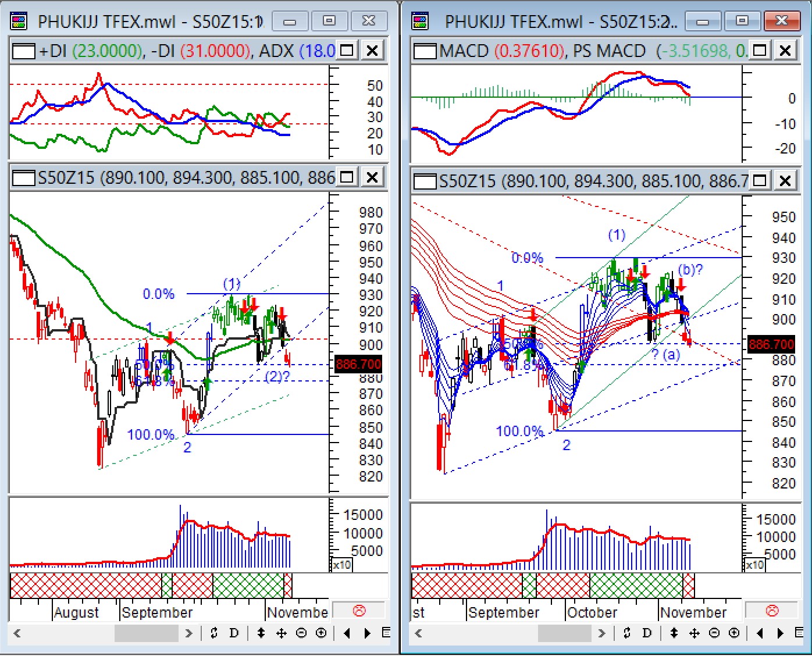Select the four-way crosshair icon in left chart toolbar
The width and height of the screenshot is (812, 656).
[282, 633]
